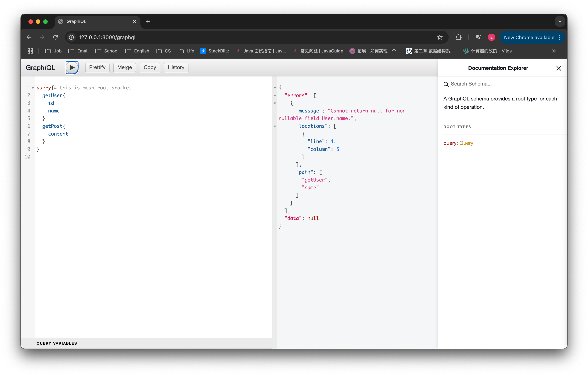
Task: Prettify the current query
Action: tap(97, 67)
